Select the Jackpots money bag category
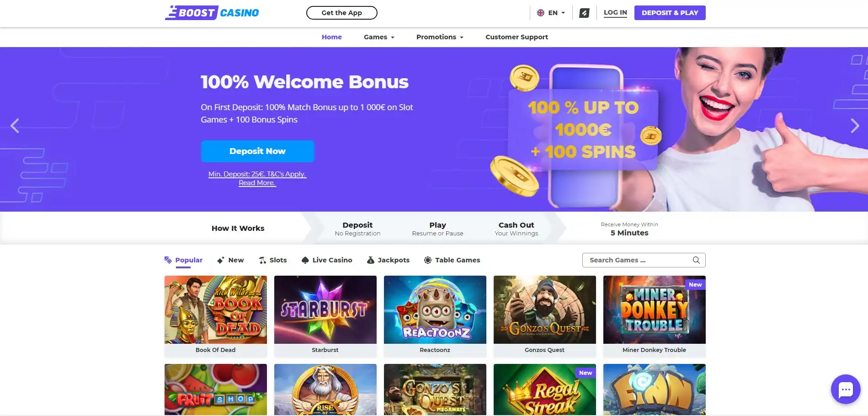 [388, 260]
